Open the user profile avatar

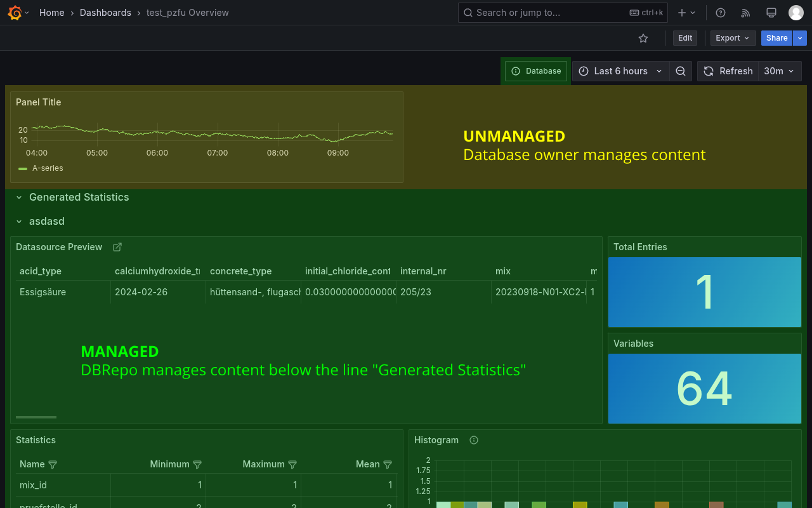click(796, 13)
